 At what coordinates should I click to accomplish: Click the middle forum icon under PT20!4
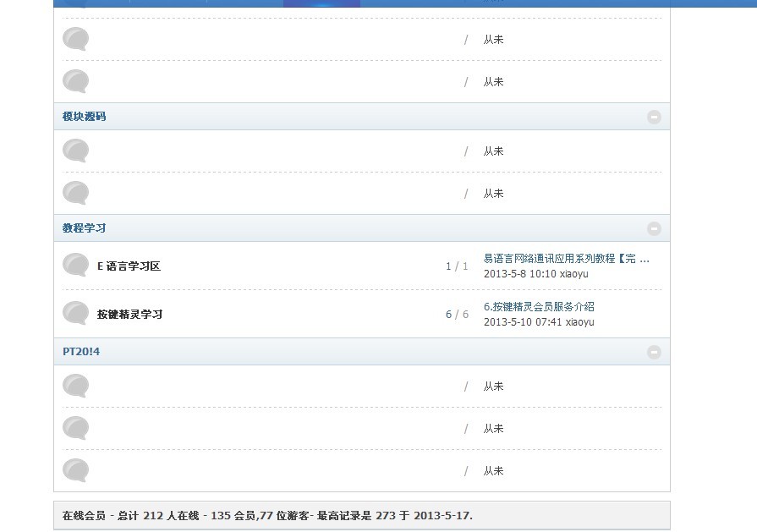point(74,428)
